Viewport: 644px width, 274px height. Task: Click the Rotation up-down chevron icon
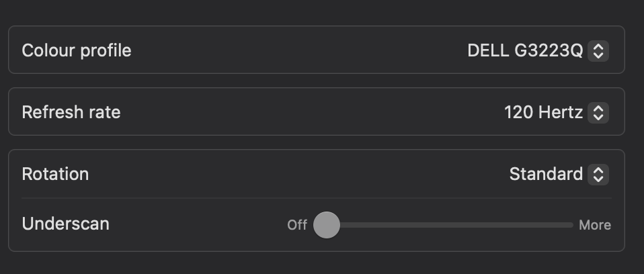click(x=598, y=175)
